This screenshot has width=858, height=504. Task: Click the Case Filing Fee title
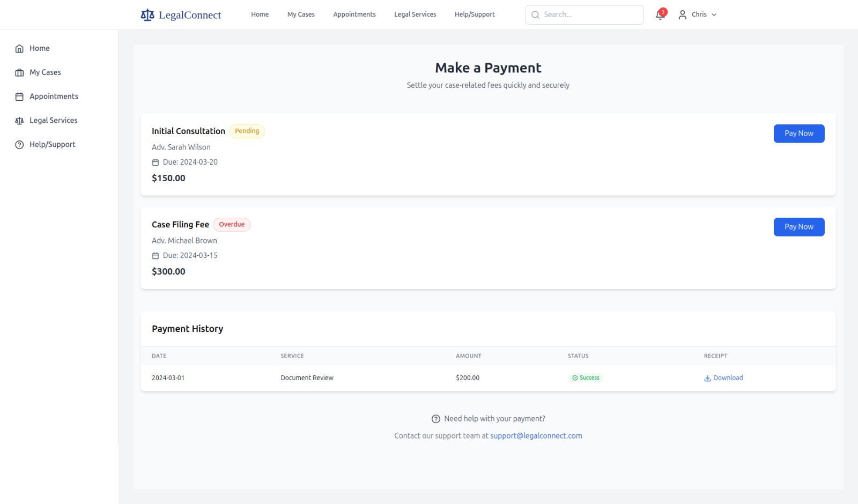(x=180, y=225)
